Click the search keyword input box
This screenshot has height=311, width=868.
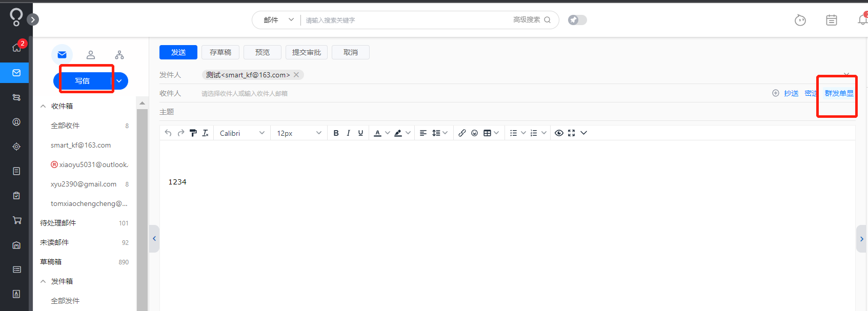tap(405, 20)
